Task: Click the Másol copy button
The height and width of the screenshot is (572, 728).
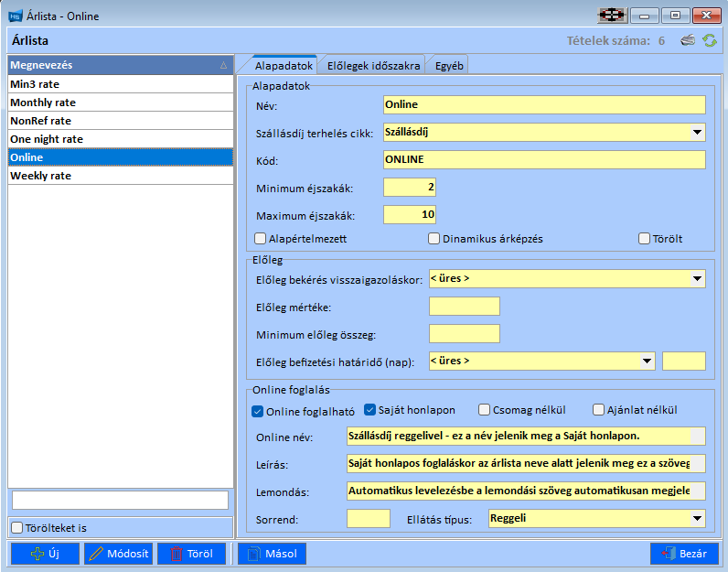Action: click(x=272, y=554)
